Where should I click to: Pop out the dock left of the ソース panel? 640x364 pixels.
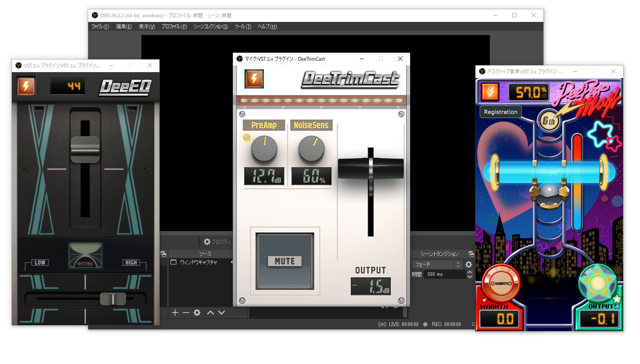coord(163,254)
